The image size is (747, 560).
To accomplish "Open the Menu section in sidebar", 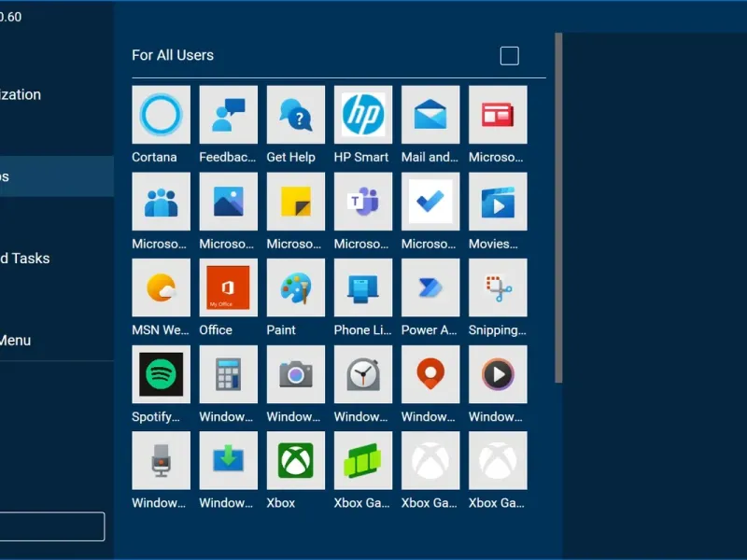I will 57,340.
